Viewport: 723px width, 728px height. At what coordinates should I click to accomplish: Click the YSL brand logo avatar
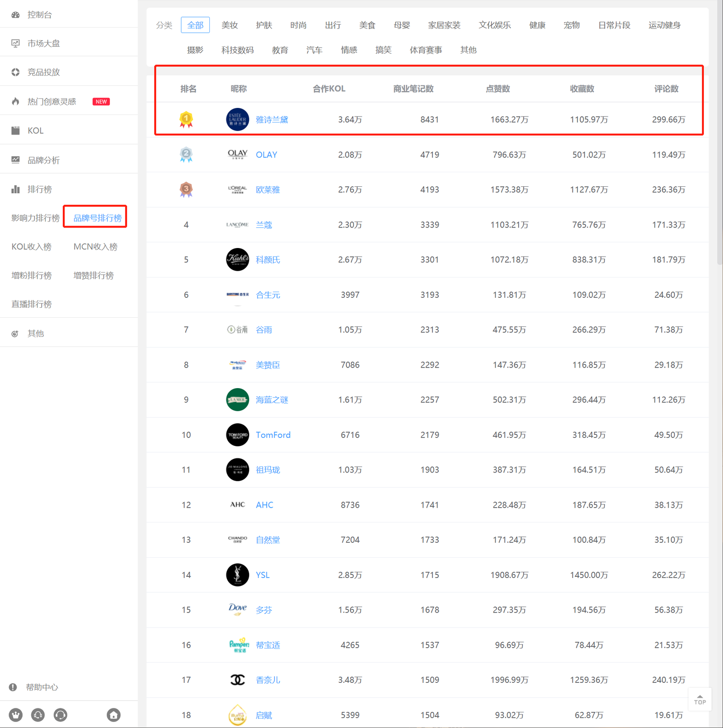tap(237, 575)
